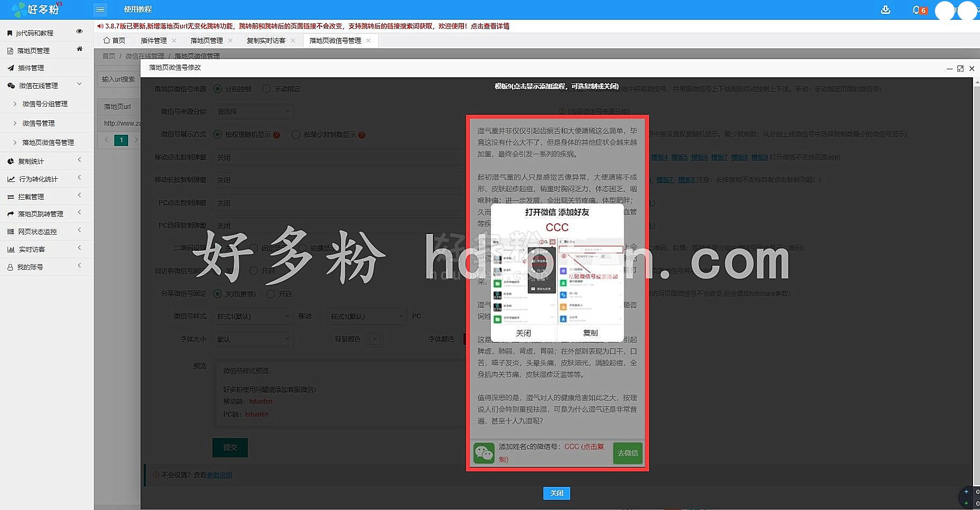Switch to the 复制实时访客 tab
980x510 pixels.
click(x=266, y=41)
